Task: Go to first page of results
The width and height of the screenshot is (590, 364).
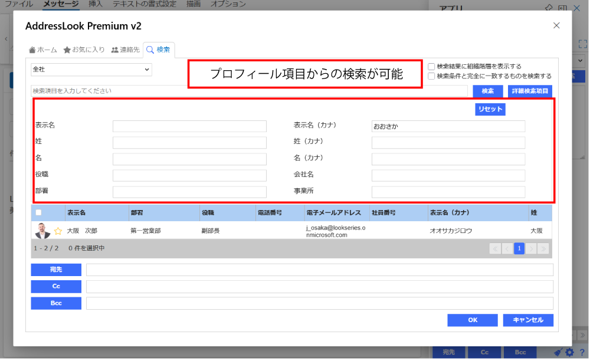Action: point(495,249)
